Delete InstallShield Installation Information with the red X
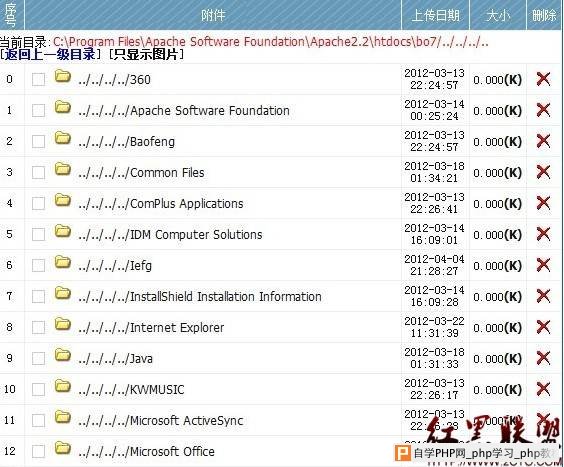The image size is (564, 467). pyautogui.click(x=543, y=296)
